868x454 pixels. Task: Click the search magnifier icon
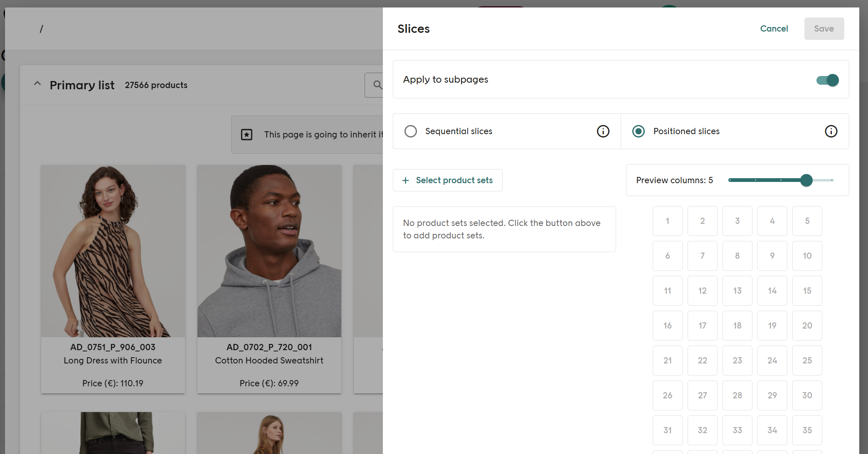tap(377, 85)
